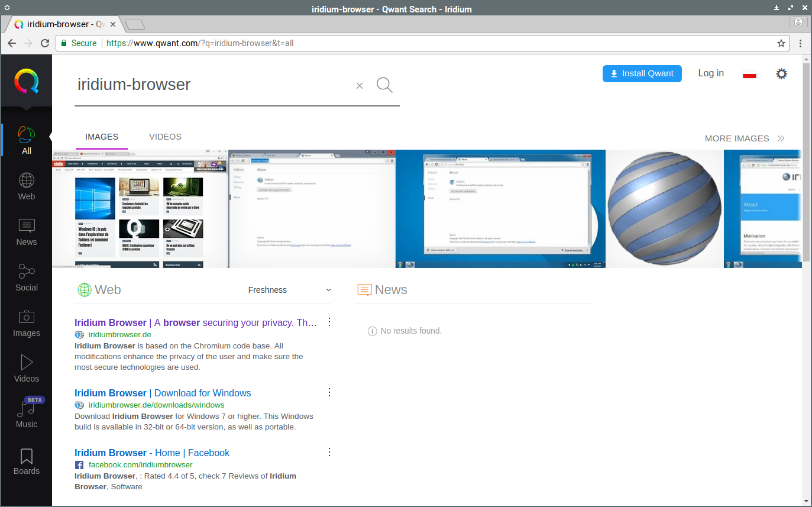This screenshot has width=812, height=507.
Task: Click the 'No results found.' message
Action: pyautogui.click(x=411, y=331)
